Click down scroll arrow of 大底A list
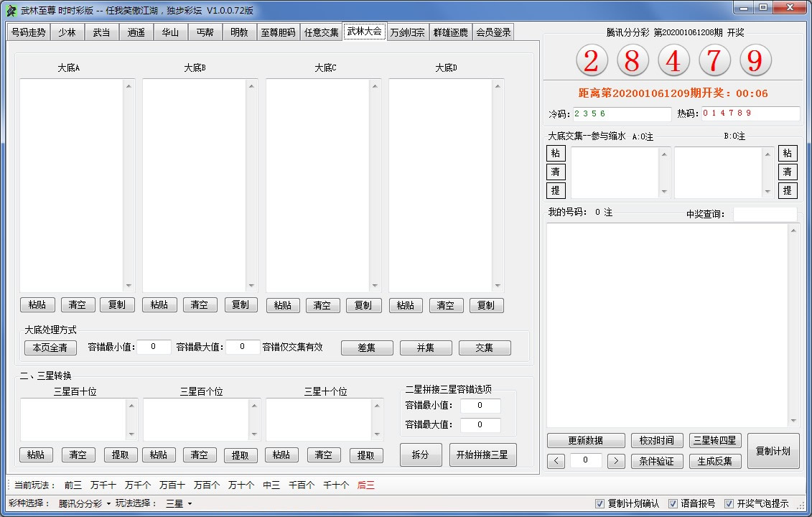 pos(129,285)
